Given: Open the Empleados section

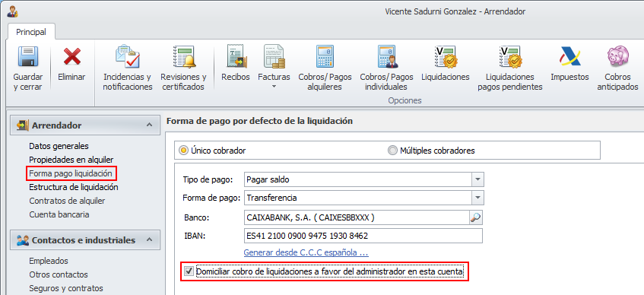Looking at the screenshot, I should (49, 261).
